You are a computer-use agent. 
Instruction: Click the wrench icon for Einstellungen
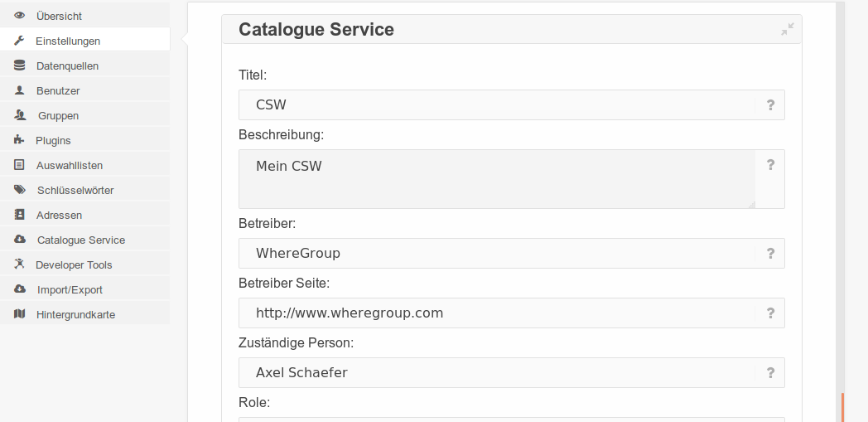click(19, 41)
